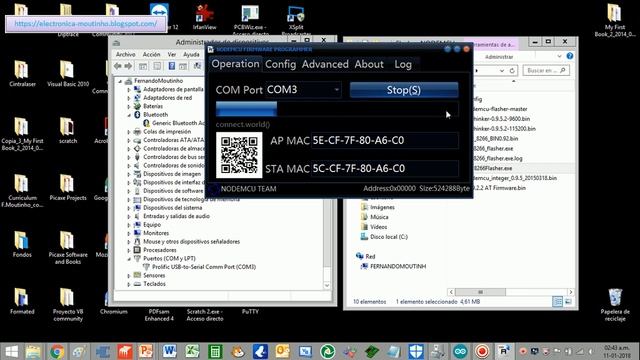Click Explorer search box
The image size is (640, 360).
coord(546,71)
